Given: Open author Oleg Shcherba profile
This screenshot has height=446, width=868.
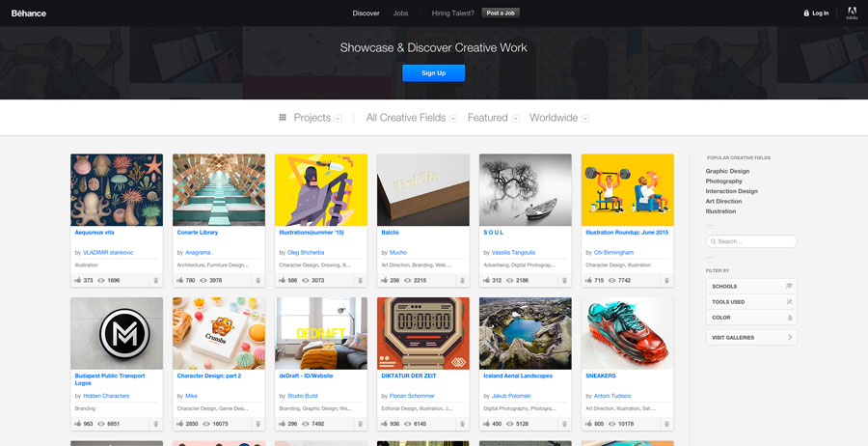Looking at the screenshot, I should point(306,253).
